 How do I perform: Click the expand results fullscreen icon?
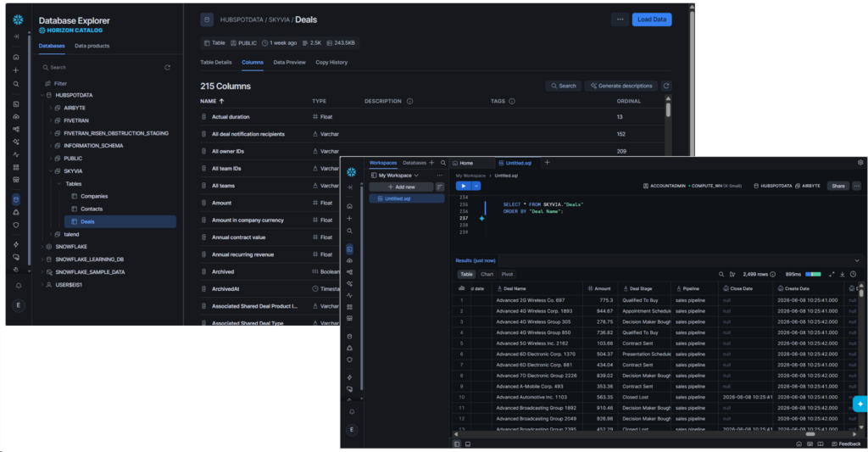(x=832, y=274)
